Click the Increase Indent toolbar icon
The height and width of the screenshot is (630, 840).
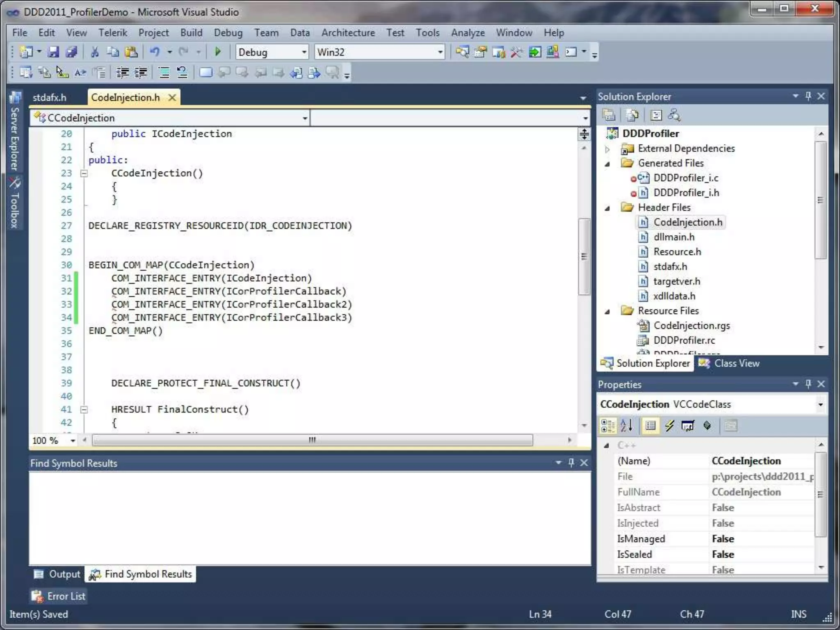click(141, 73)
